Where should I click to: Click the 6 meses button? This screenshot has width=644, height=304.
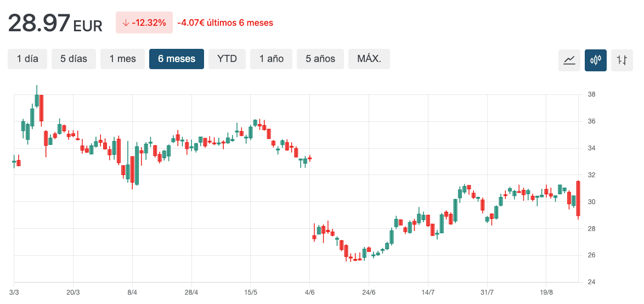177,59
